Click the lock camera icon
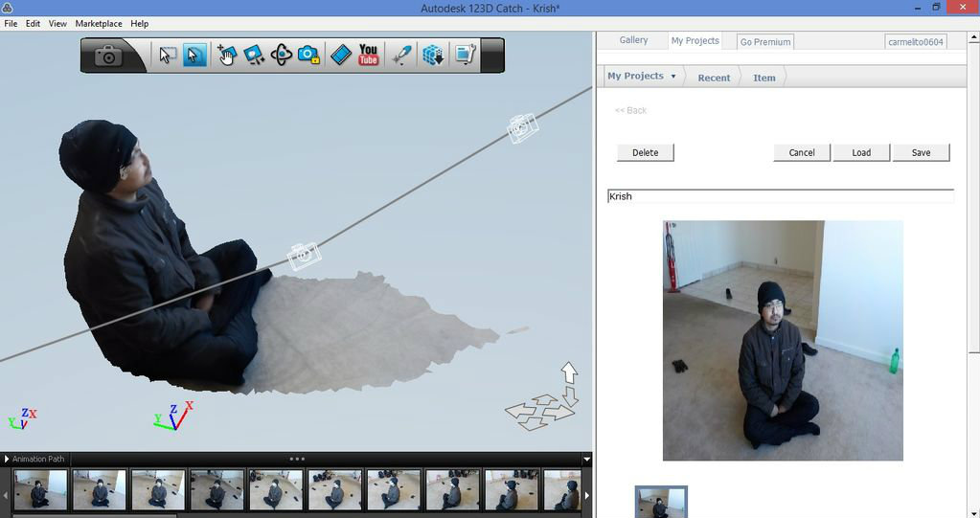The image size is (980, 518). (x=308, y=55)
